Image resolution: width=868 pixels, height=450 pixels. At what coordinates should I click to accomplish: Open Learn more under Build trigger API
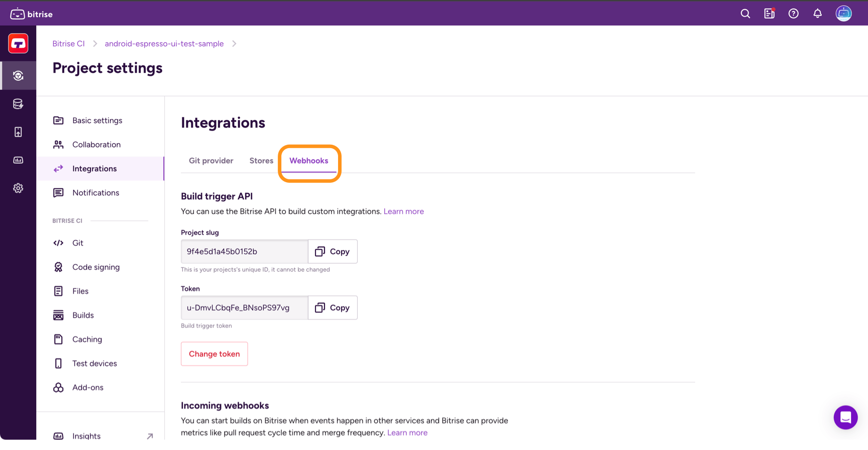[x=404, y=211]
